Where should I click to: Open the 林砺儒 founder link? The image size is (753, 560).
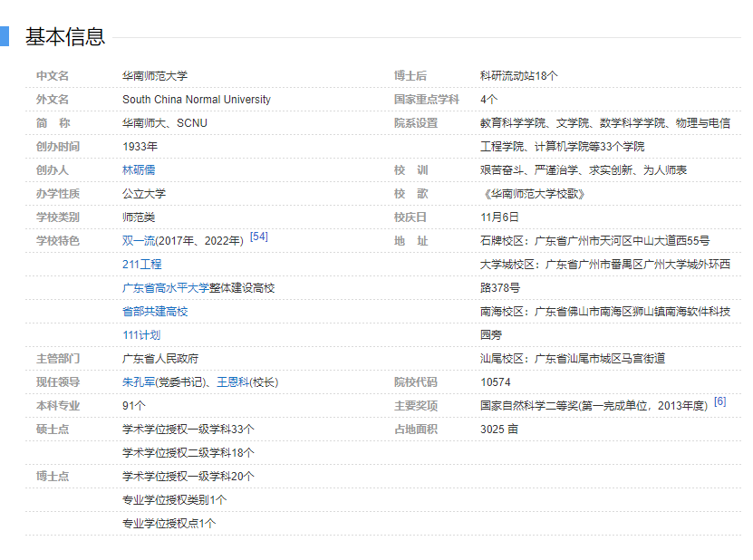(139, 170)
